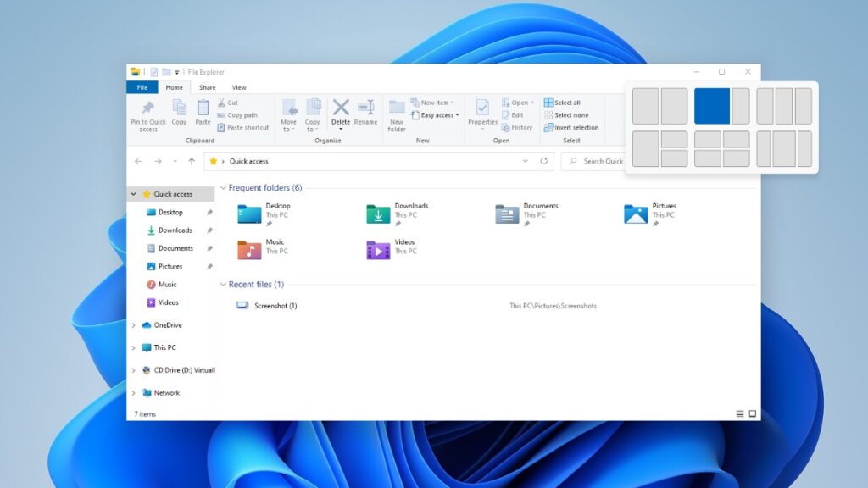Switch to large icons view in status bar

coord(753,413)
